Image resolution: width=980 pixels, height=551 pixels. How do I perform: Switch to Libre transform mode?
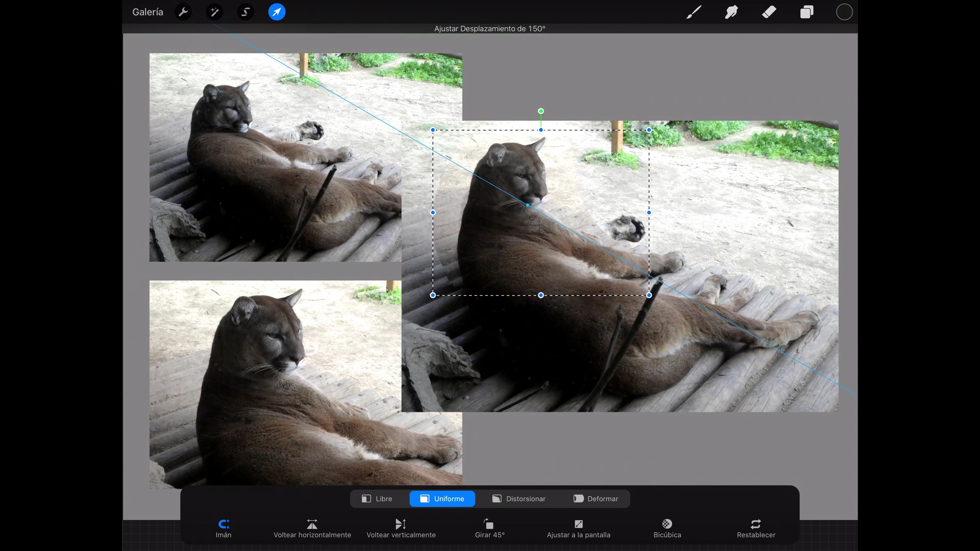point(377,498)
